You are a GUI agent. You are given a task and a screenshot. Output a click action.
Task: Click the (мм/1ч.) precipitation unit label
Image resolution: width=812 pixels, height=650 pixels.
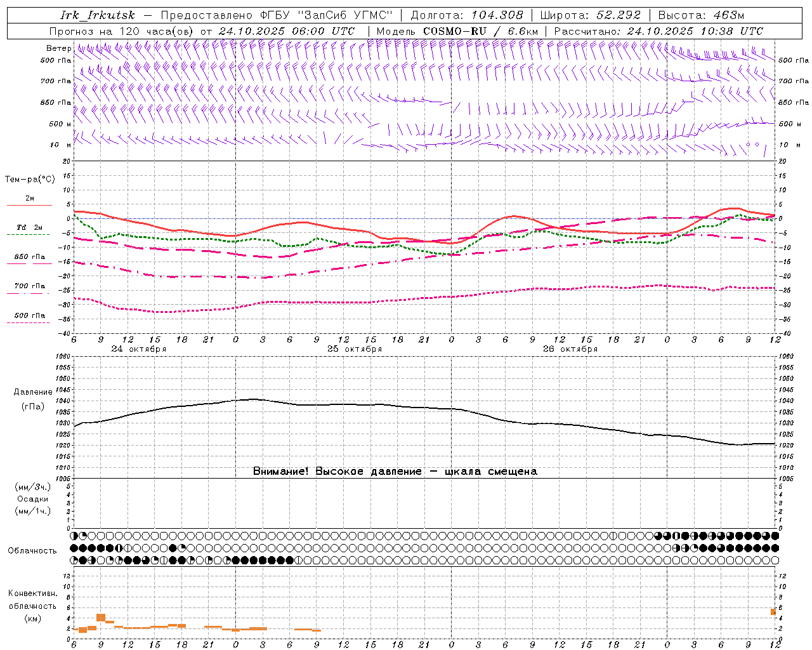(33, 511)
